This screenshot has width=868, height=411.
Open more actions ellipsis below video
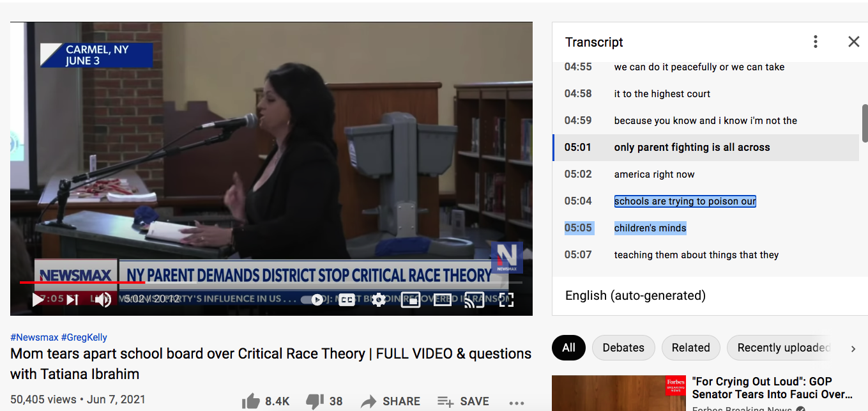[x=516, y=403]
